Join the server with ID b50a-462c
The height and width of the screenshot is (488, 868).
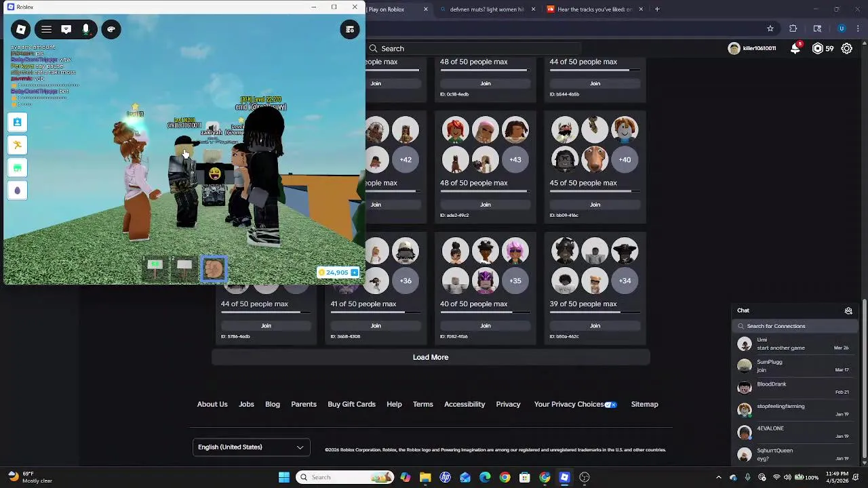click(595, 326)
